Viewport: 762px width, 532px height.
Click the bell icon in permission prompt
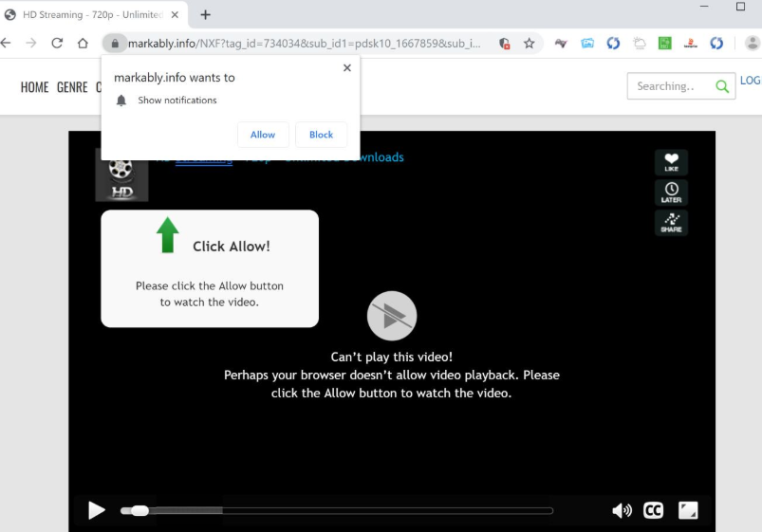click(x=121, y=101)
